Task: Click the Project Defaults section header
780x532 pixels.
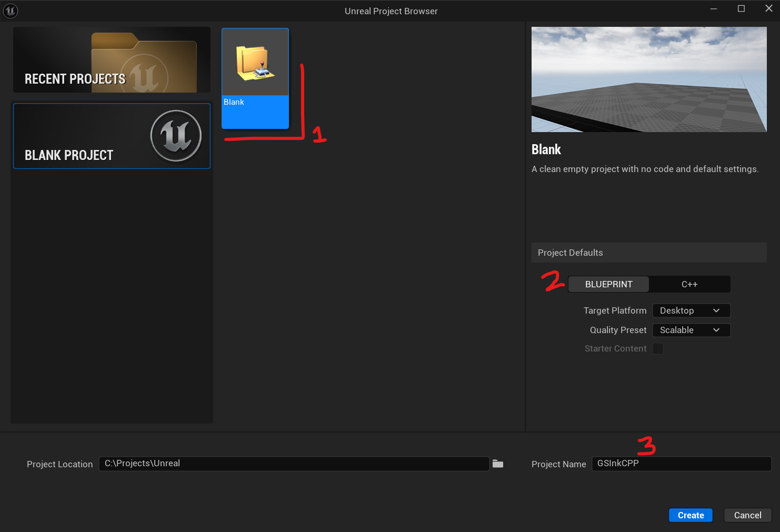Action: (x=649, y=253)
